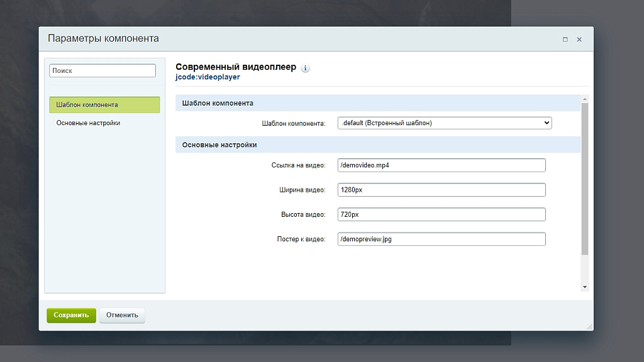This screenshot has height=362, width=644.
Task: Click the Отменить button
Action: pyautogui.click(x=122, y=315)
